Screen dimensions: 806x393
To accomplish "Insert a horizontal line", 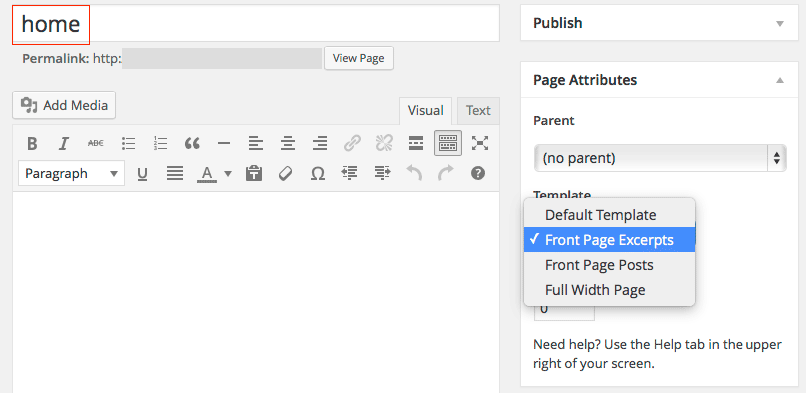I will (x=224, y=143).
